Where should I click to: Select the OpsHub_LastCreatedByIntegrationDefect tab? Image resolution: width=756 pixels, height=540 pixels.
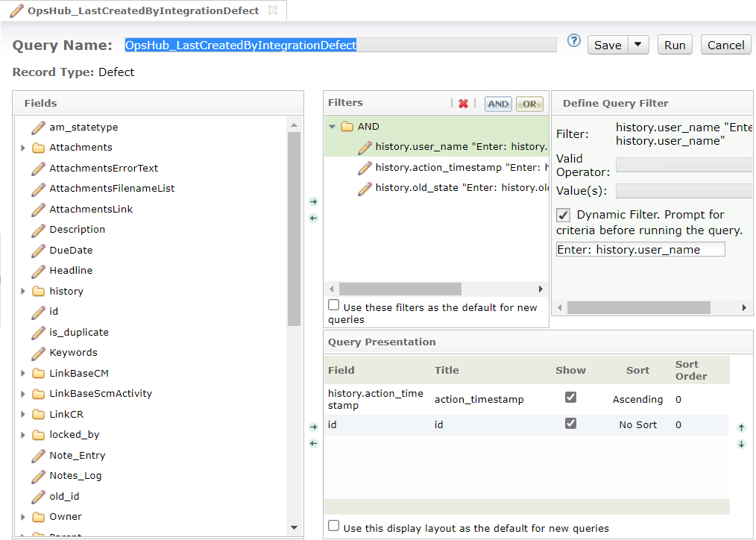click(142, 11)
